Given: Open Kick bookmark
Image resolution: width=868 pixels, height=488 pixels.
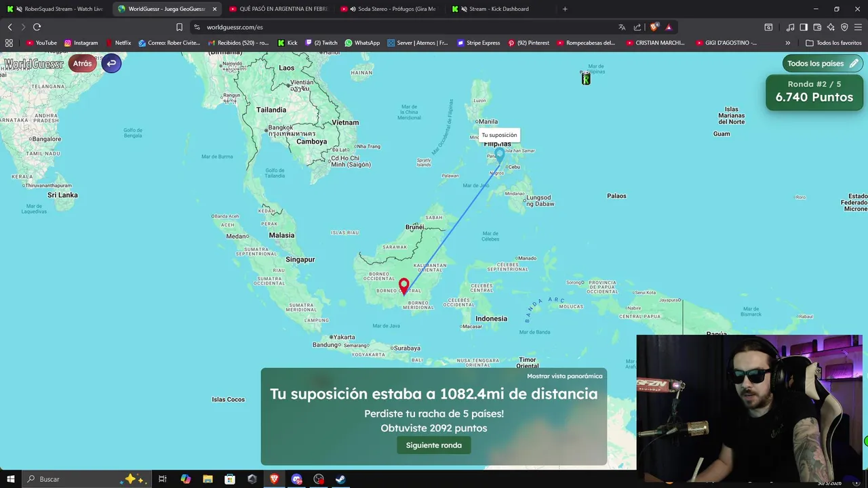Looking at the screenshot, I should tap(288, 43).
